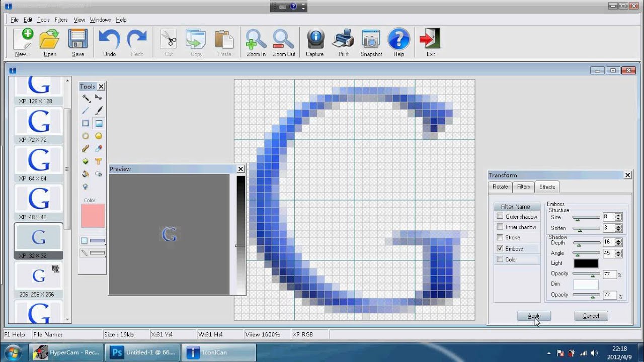
Task: Enable the Inner shadow filter checkbox
Action: click(500, 227)
